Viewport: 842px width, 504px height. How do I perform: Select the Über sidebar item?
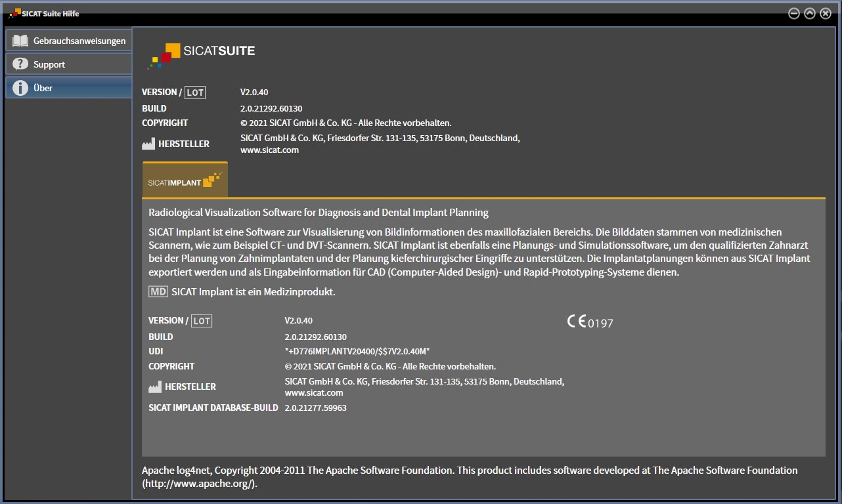[x=69, y=88]
